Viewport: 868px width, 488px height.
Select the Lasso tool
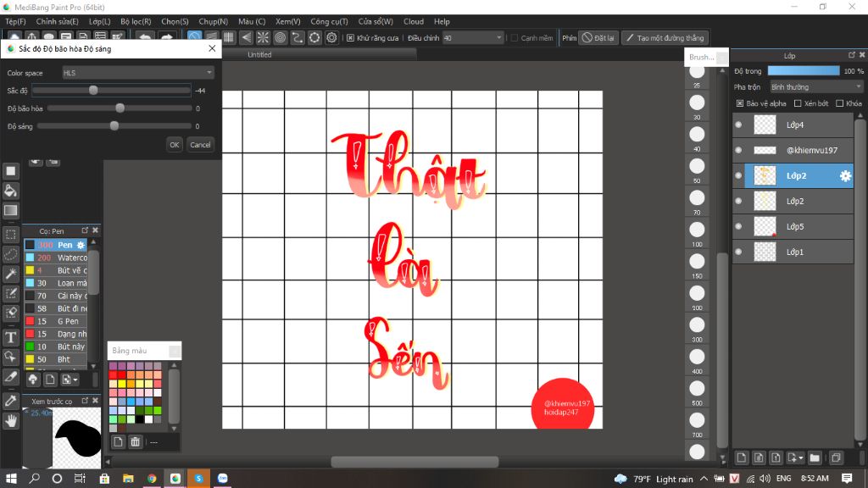point(10,254)
